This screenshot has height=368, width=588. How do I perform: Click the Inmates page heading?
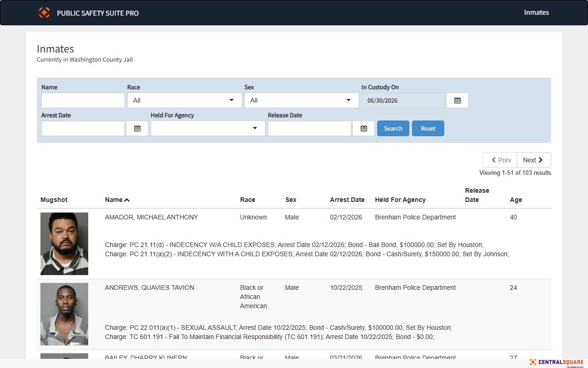[x=55, y=49]
